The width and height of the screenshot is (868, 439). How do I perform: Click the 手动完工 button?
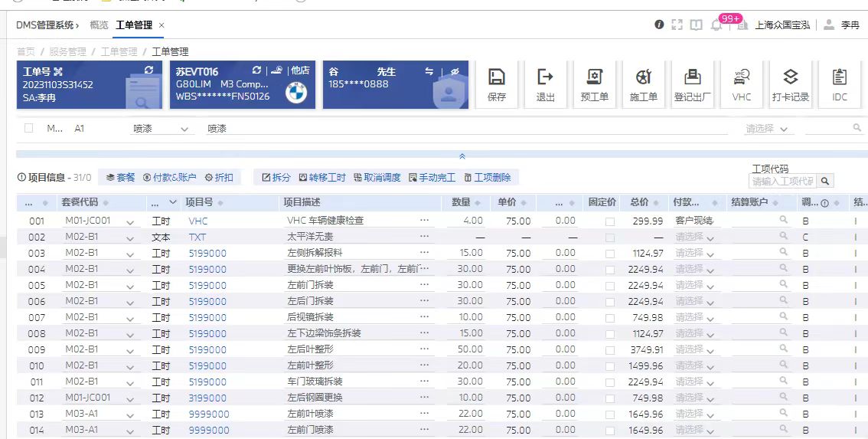(x=432, y=178)
